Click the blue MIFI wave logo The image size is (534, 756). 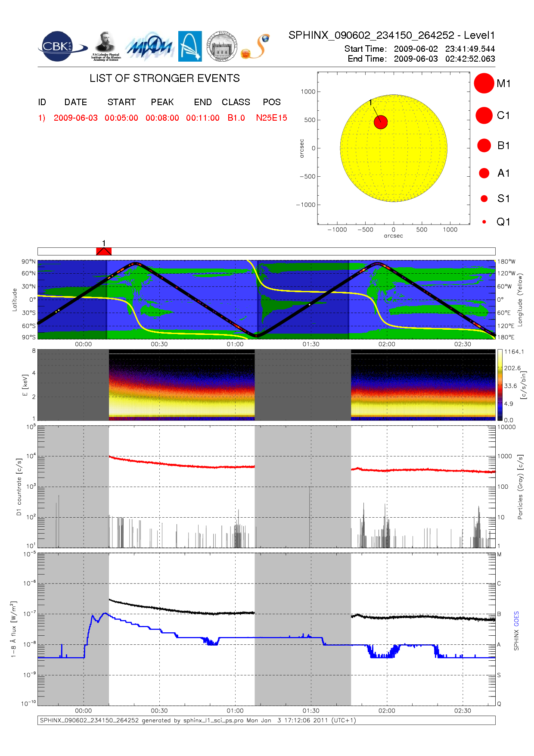tap(149, 47)
